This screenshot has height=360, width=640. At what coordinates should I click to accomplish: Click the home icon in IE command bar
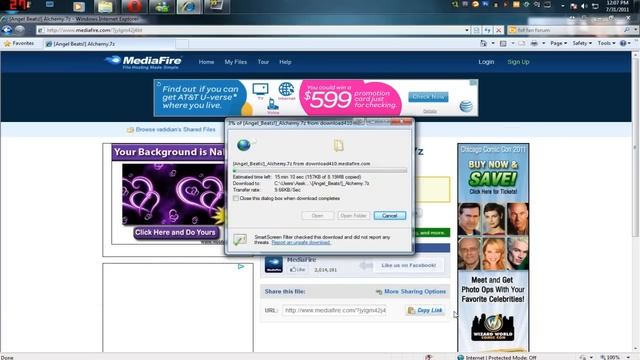pyautogui.click(x=483, y=43)
